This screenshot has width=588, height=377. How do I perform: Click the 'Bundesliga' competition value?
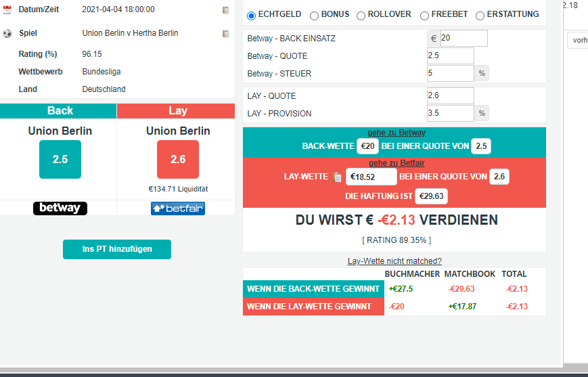pos(101,72)
